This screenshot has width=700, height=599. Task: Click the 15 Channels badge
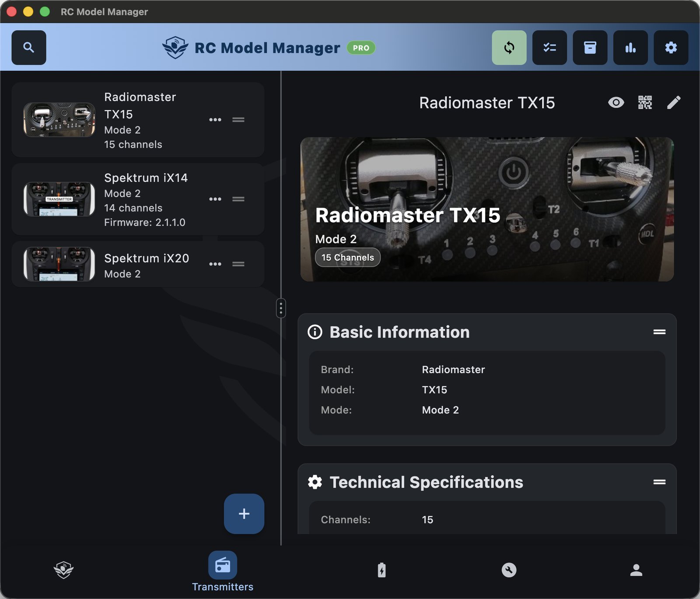[x=348, y=258]
